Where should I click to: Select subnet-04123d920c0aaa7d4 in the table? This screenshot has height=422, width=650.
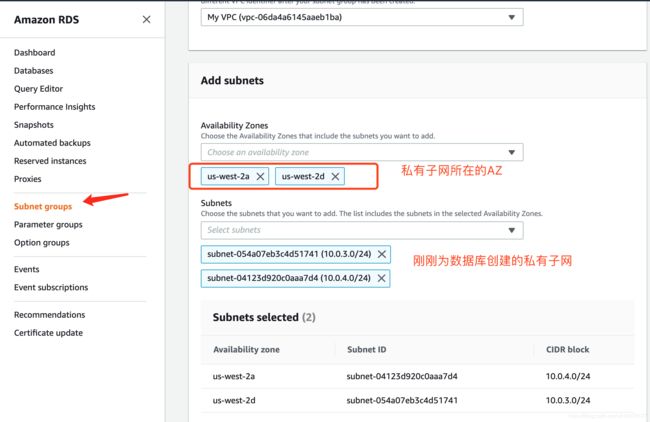point(402,376)
